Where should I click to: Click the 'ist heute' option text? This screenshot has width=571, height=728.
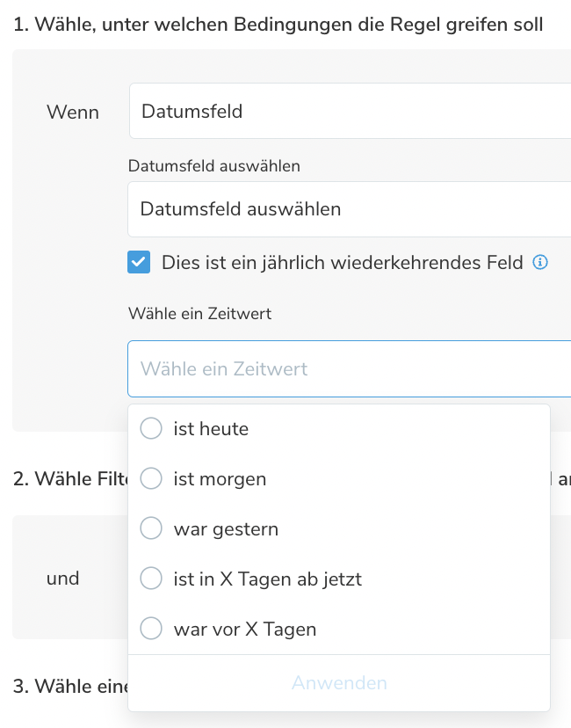pyautogui.click(x=211, y=429)
